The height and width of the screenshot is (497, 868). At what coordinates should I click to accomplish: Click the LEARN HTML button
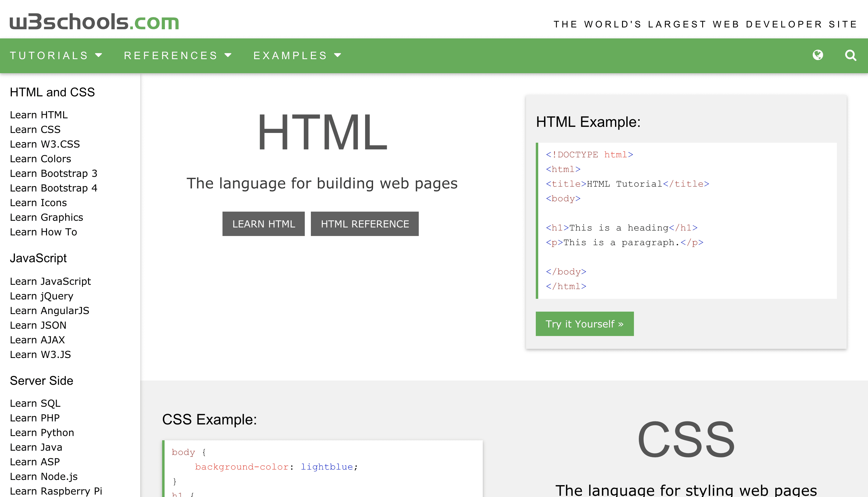click(264, 223)
